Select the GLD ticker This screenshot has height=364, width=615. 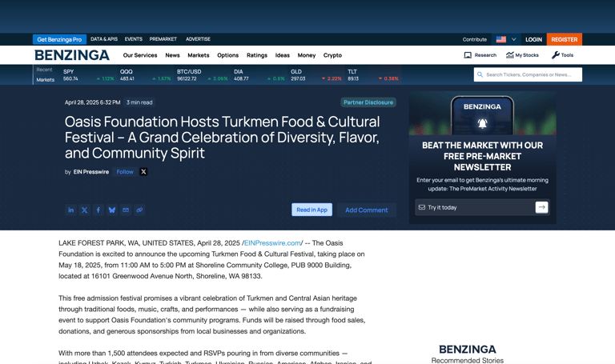tap(316, 75)
